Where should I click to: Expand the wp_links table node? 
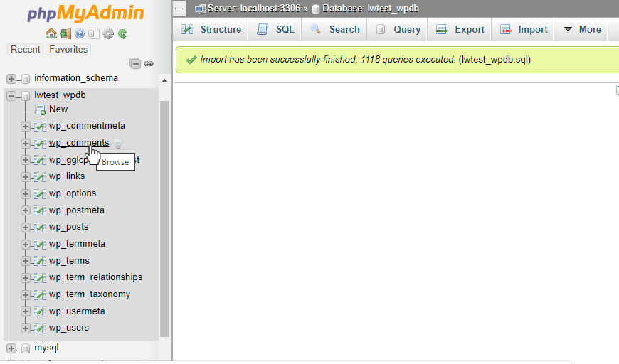click(x=26, y=177)
